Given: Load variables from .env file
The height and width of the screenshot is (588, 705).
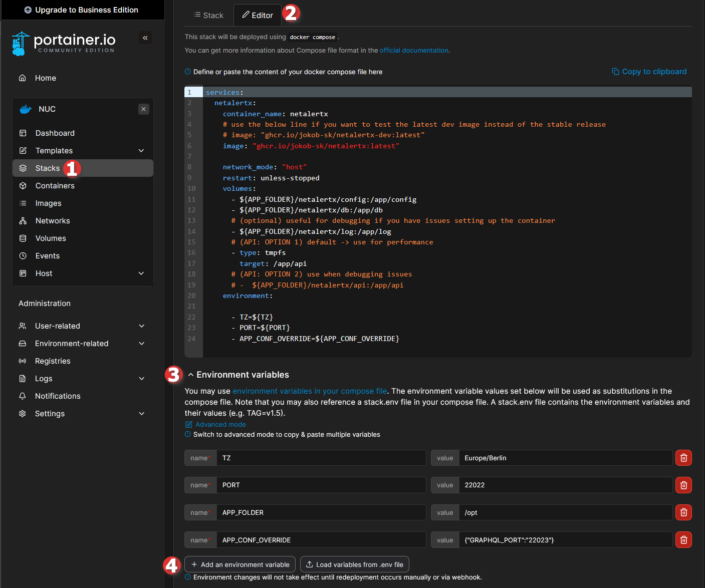Looking at the screenshot, I should (x=355, y=564).
